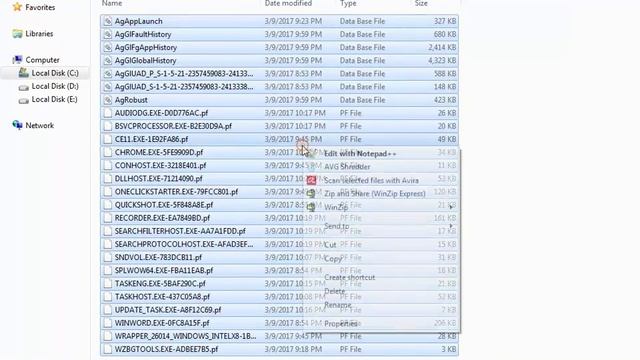This screenshot has height=360, width=640.
Task: Click the Computer monitor icon
Action: 17,60
